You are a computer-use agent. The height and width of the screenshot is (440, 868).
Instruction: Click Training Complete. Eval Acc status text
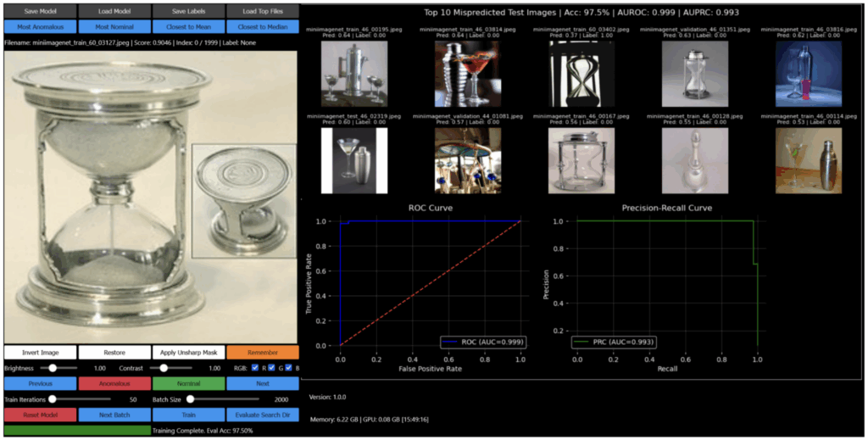pos(203,430)
